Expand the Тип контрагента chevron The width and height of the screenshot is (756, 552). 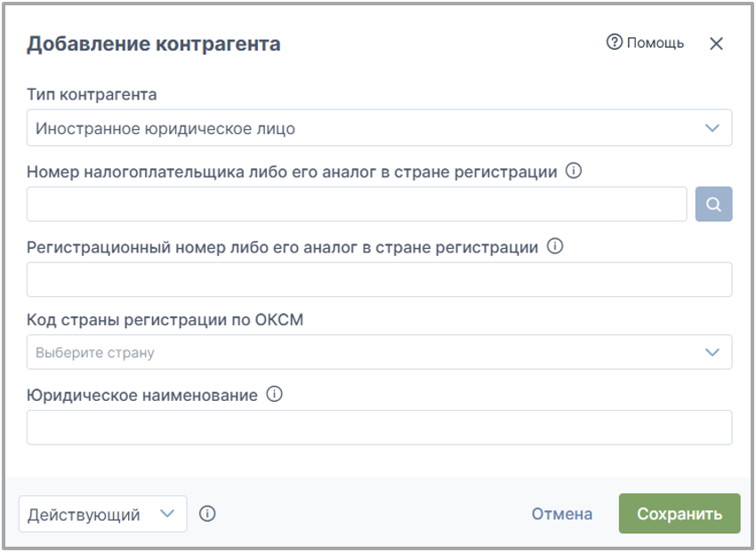pyautogui.click(x=712, y=128)
